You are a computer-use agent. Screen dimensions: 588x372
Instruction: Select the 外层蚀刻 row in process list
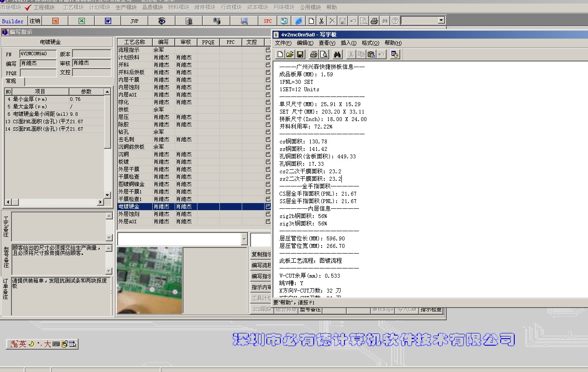(194, 214)
